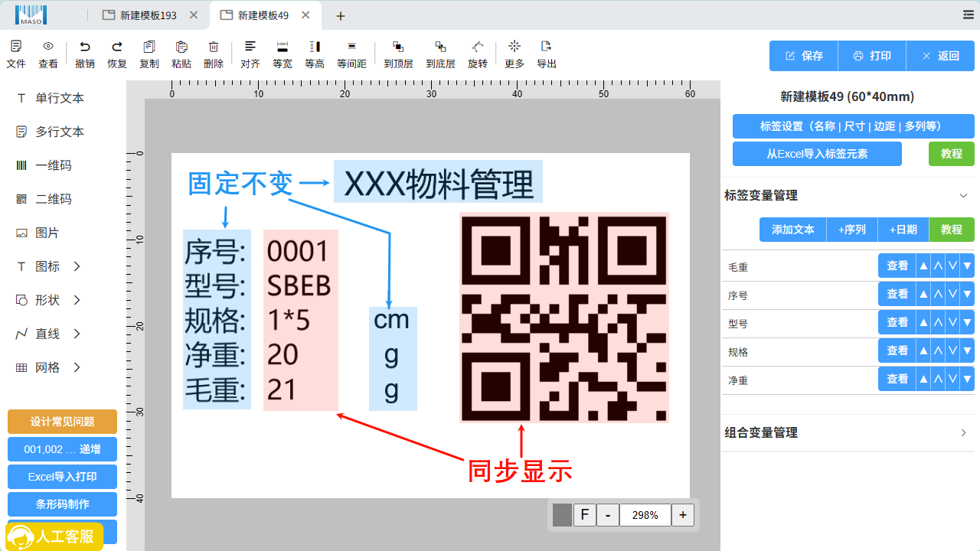The height and width of the screenshot is (551, 980).
Task: Open the 设计常见问题 FAQ button
Action: click(62, 422)
